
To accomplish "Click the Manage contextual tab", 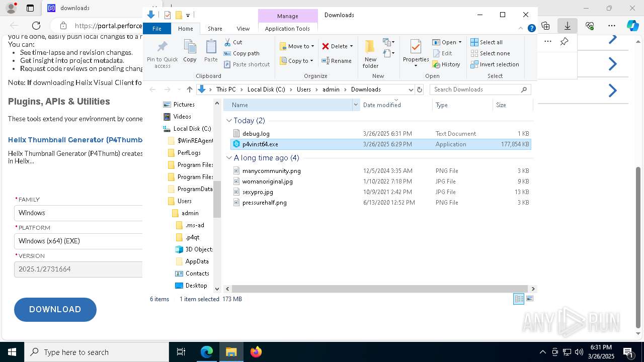I will click(288, 16).
